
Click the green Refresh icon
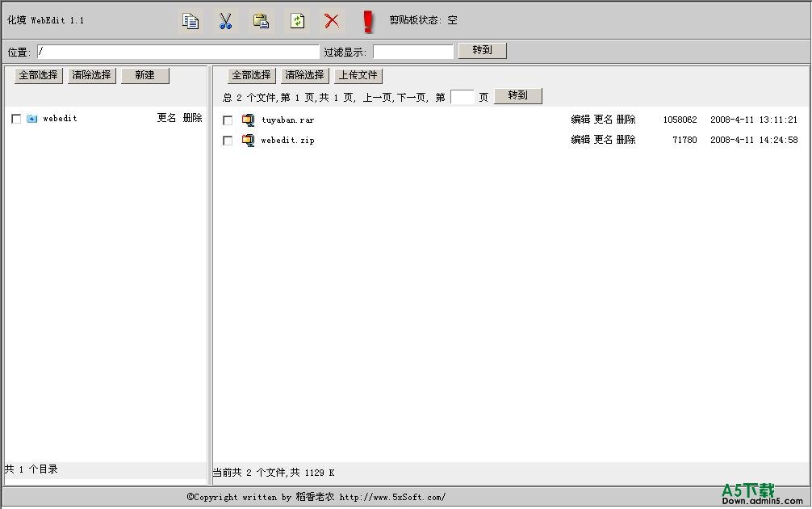[x=297, y=21]
